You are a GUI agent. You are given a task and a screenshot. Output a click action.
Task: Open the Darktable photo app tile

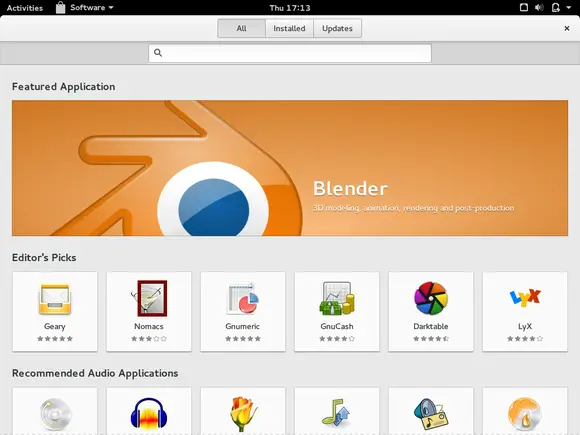(x=431, y=311)
